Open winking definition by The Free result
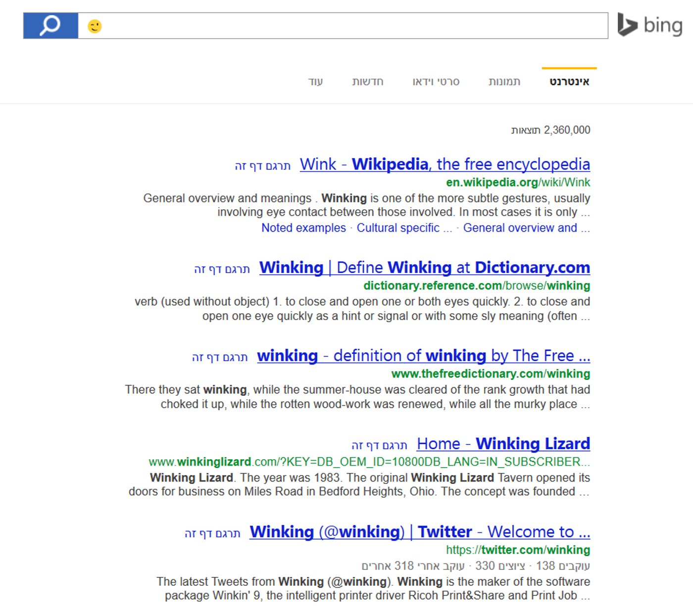The image size is (693, 616). 424,356
